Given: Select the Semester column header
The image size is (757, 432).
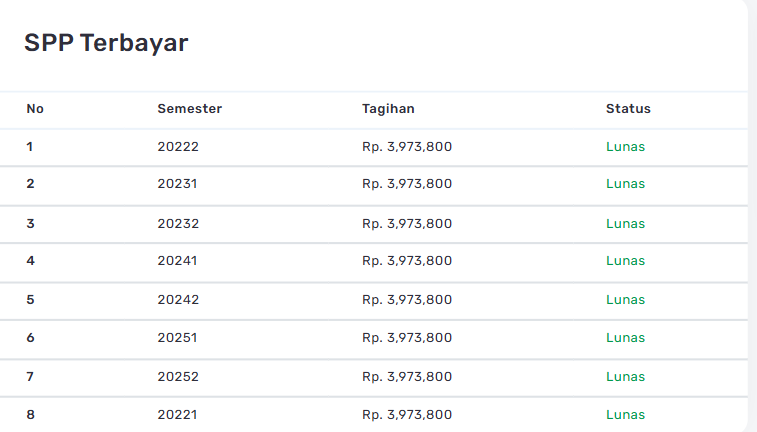Looking at the screenshot, I should 189,109.
